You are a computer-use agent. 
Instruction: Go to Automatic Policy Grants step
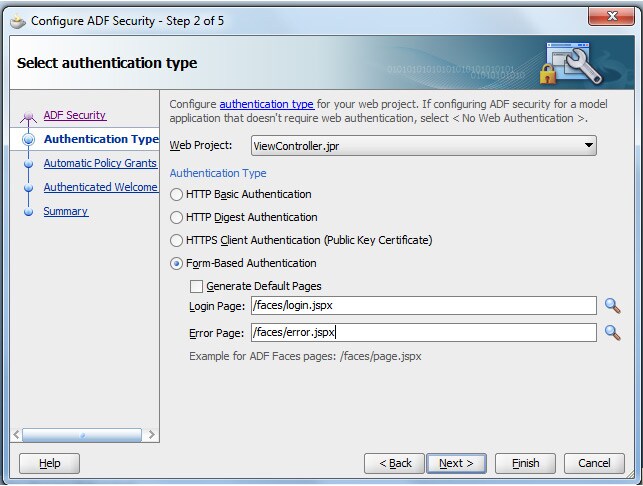point(100,163)
